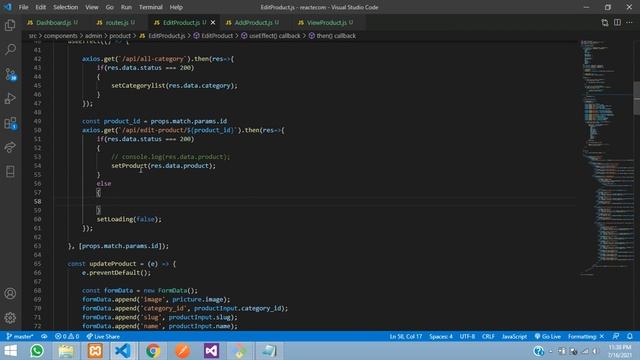Image resolution: width=640 pixels, height=360 pixels.
Task: Click the editor vertical scrollbar
Action: (636, 98)
